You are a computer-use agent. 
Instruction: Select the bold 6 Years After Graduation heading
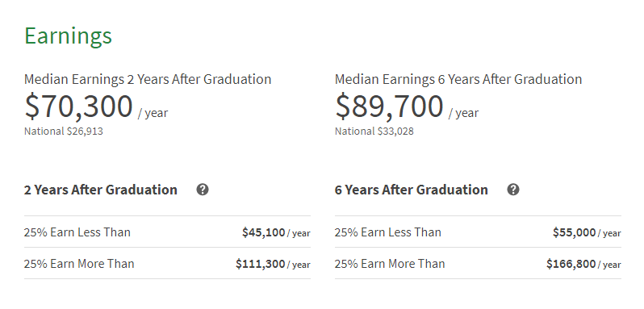(x=411, y=190)
